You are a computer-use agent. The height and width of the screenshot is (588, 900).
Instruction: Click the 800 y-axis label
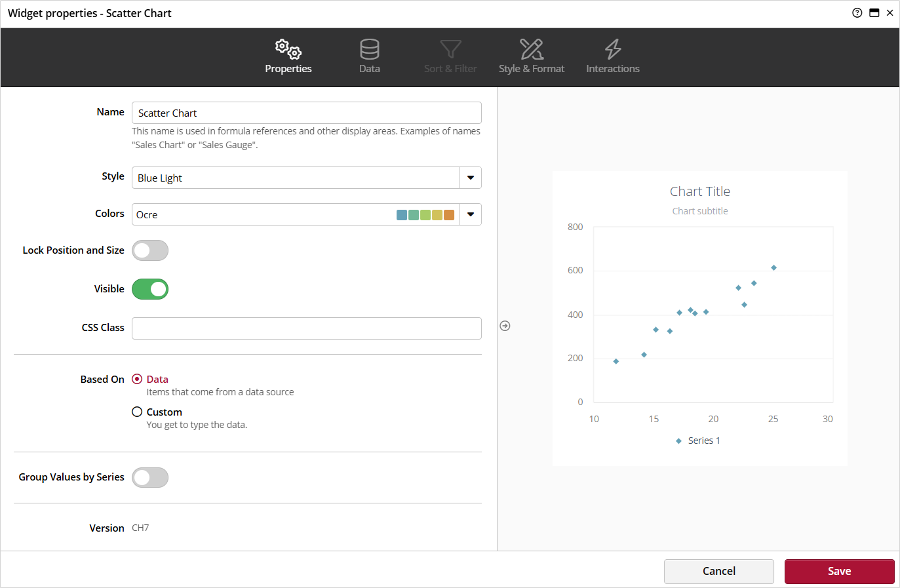pyautogui.click(x=576, y=227)
